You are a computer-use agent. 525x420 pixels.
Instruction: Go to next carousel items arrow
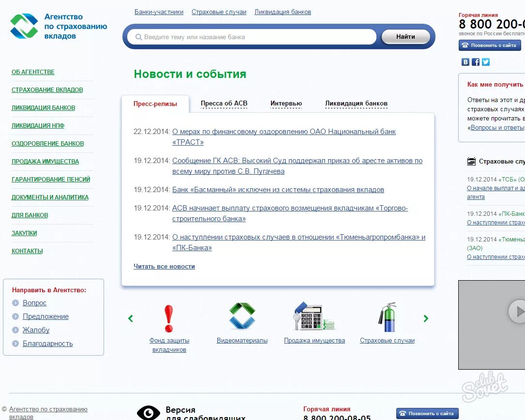426,318
